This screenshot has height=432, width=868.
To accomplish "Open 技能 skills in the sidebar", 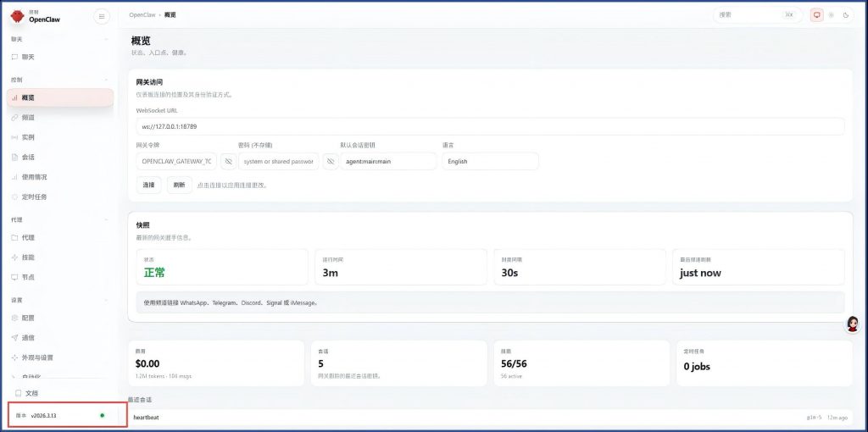I will (28, 257).
